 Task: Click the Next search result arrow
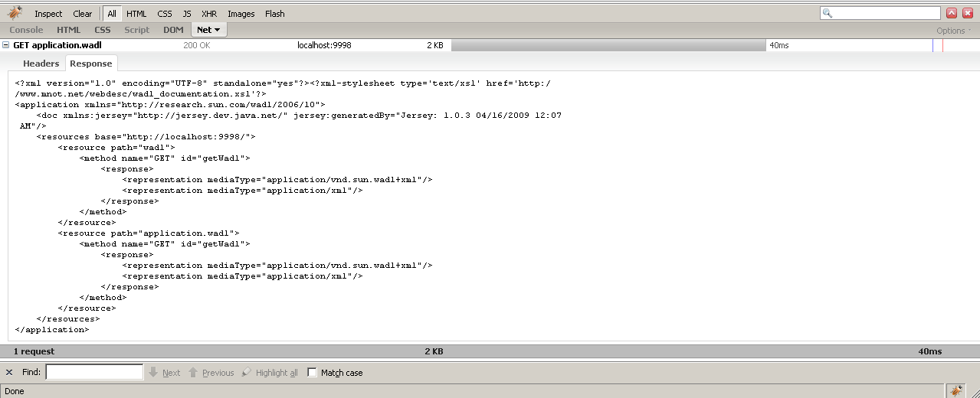coord(164,373)
